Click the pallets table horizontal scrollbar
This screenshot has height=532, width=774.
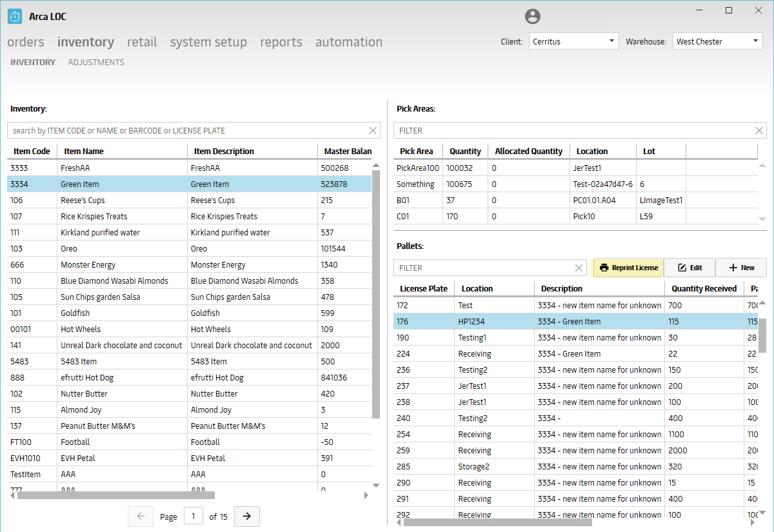click(497, 522)
